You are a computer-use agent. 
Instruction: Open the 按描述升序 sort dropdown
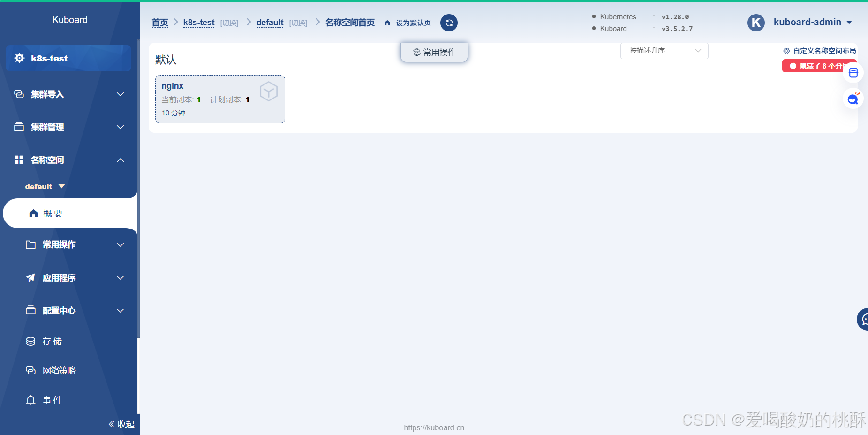click(x=664, y=51)
